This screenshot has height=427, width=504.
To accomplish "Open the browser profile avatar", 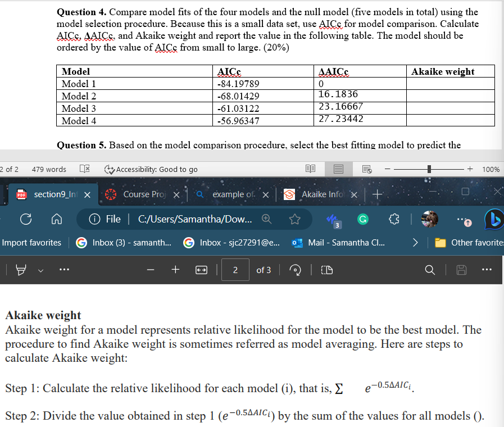I will [x=429, y=219].
